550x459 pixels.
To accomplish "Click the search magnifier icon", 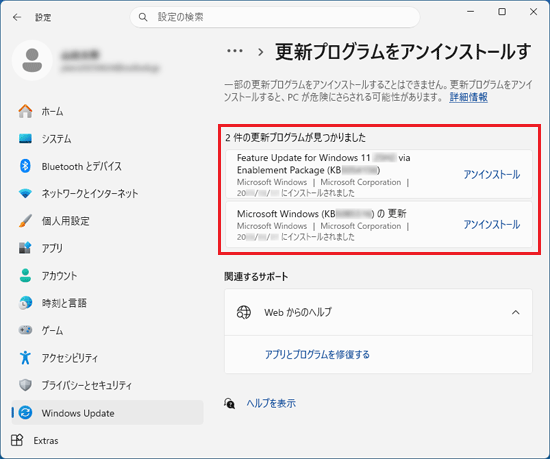I will (x=143, y=17).
